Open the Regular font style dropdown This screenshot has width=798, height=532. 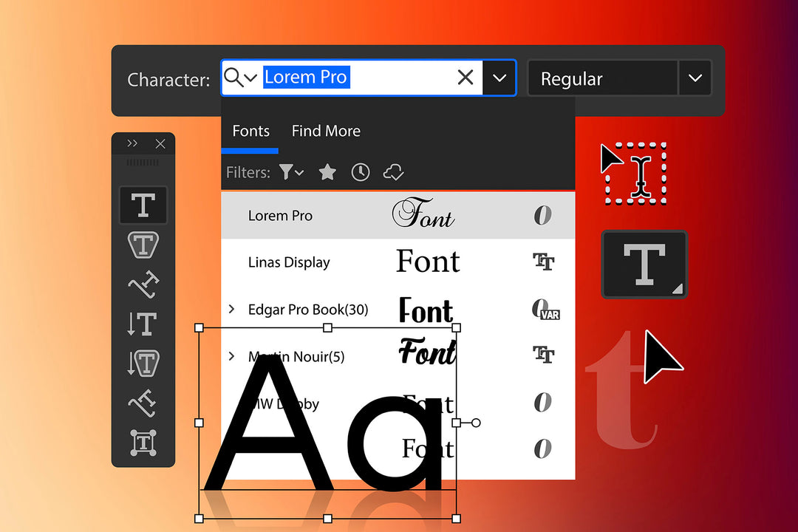tap(695, 78)
